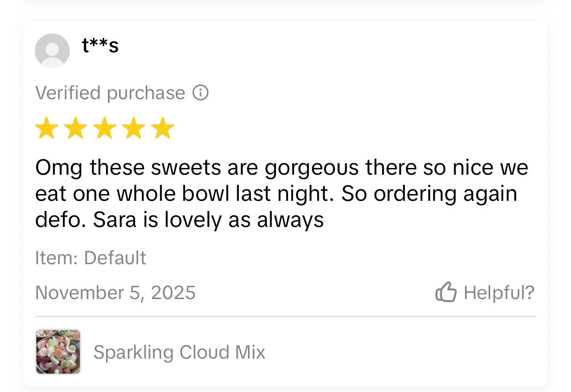Click the word "Omg" starting the review

[x=59, y=168]
